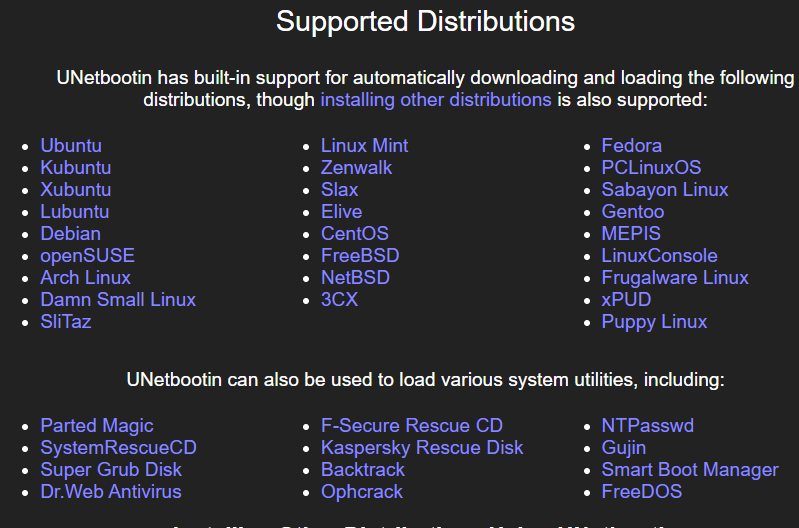The image size is (799, 528).
Task: Click the Sabayon Linux link
Action: click(x=664, y=190)
